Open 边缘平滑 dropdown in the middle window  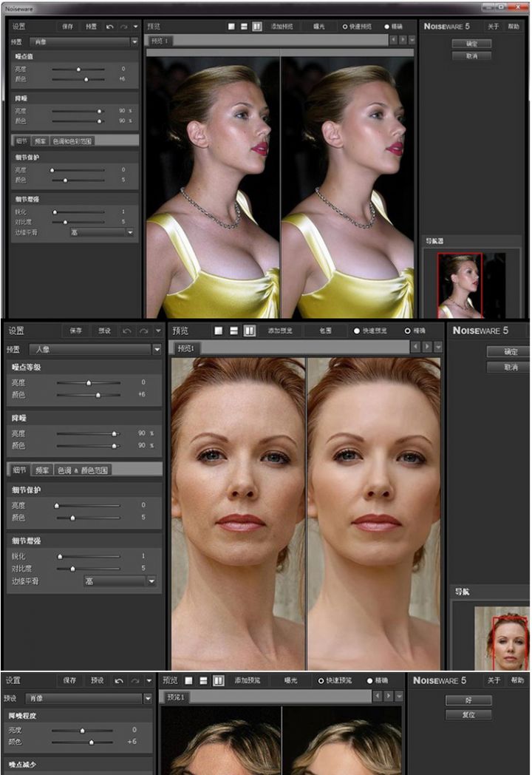(x=151, y=581)
